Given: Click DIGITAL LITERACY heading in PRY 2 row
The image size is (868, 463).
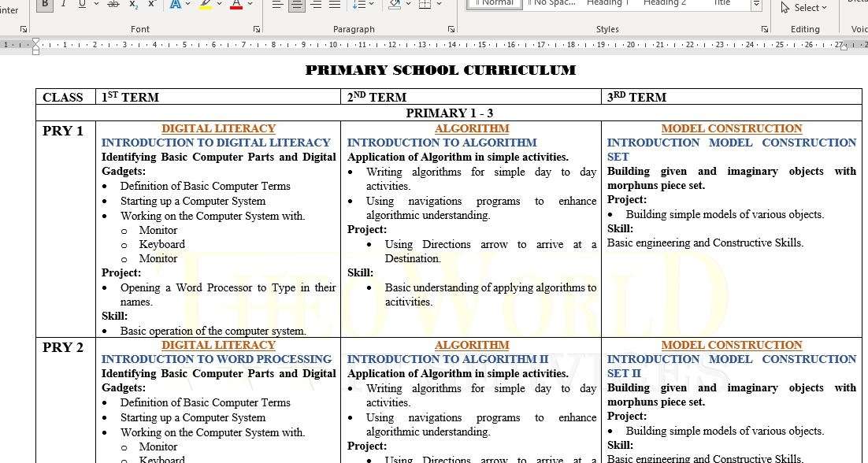Looking at the screenshot, I should click(219, 345).
